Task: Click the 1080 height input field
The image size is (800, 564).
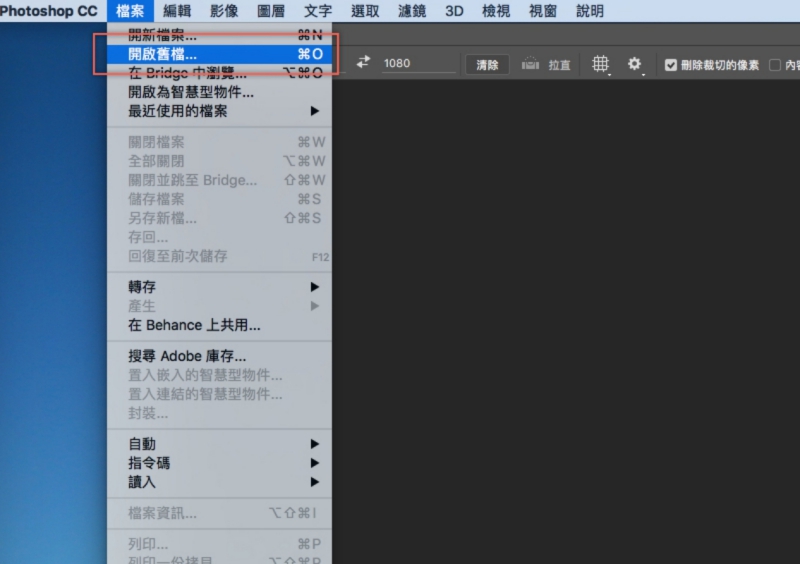Action: click(417, 64)
